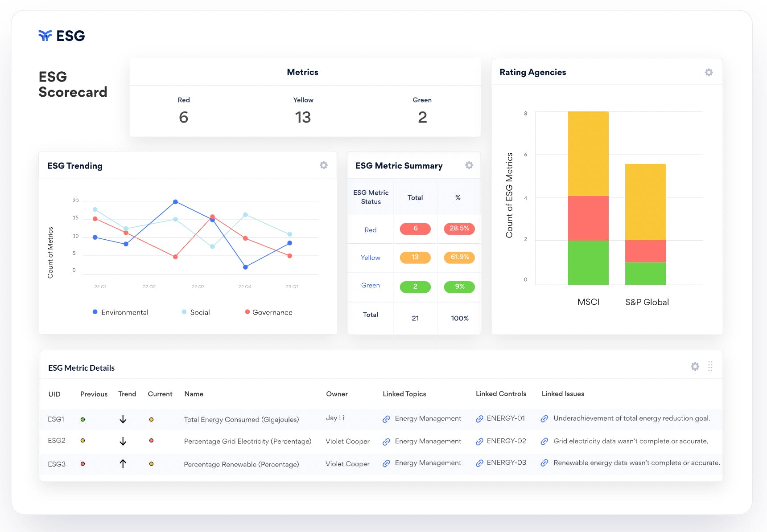Open ESG Metric Details settings gear
Screen dimensions: 767x532
pos(695,366)
